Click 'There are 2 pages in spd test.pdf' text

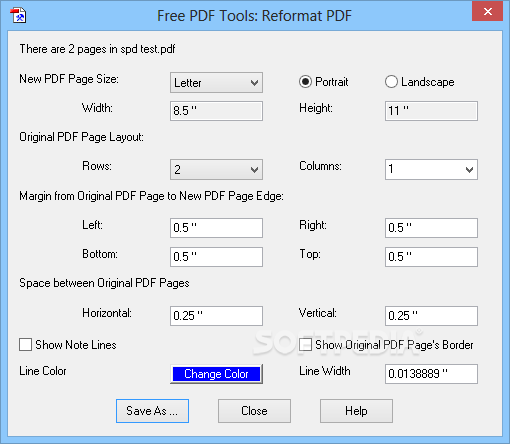tap(97, 49)
